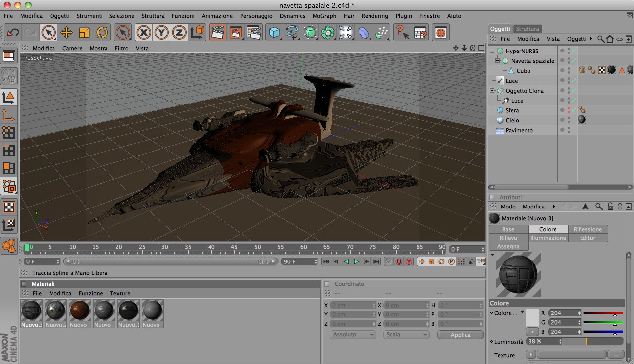Toggle the checkbox on the Materiali panel header
The width and height of the screenshot is (634, 364).
pos(24,284)
